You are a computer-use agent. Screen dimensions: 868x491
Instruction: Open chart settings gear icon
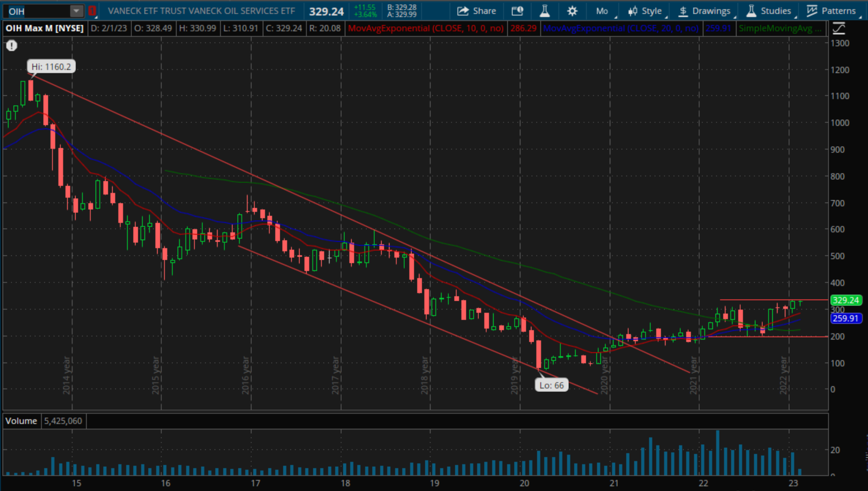click(x=572, y=11)
